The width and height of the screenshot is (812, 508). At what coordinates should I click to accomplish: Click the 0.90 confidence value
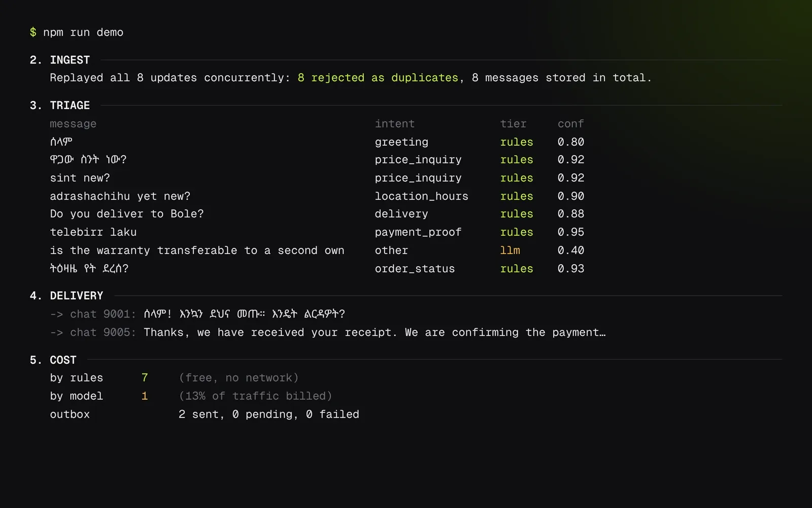(571, 196)
